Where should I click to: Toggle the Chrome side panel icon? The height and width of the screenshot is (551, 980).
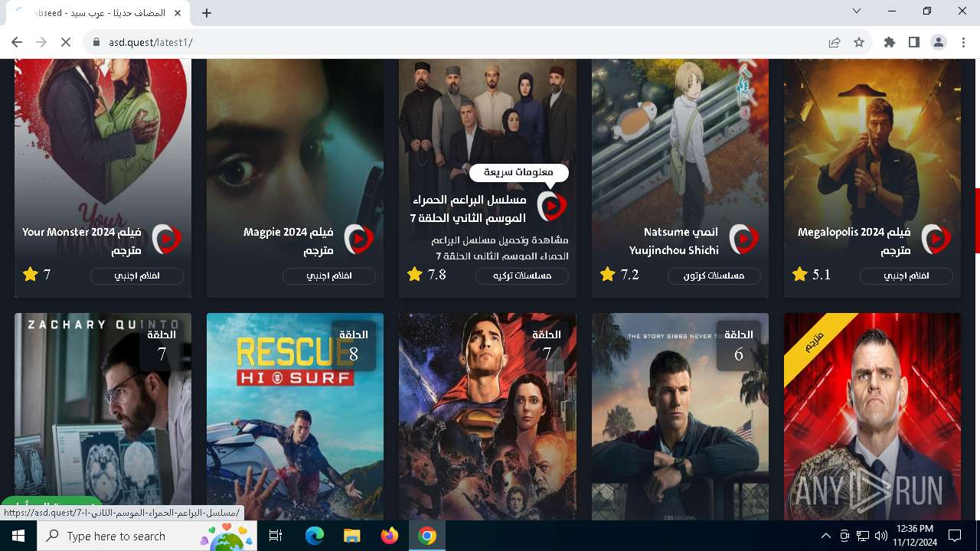point(914,42)
